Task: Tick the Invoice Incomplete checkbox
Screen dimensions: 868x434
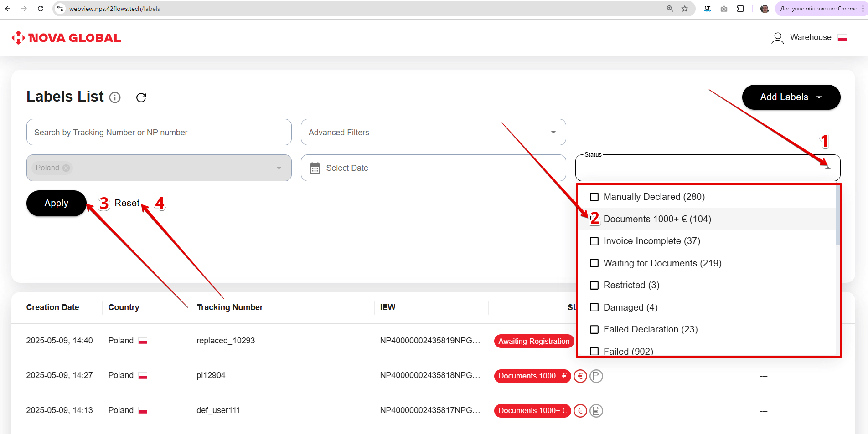Action: pyautogui.click(x=594, y=241)
